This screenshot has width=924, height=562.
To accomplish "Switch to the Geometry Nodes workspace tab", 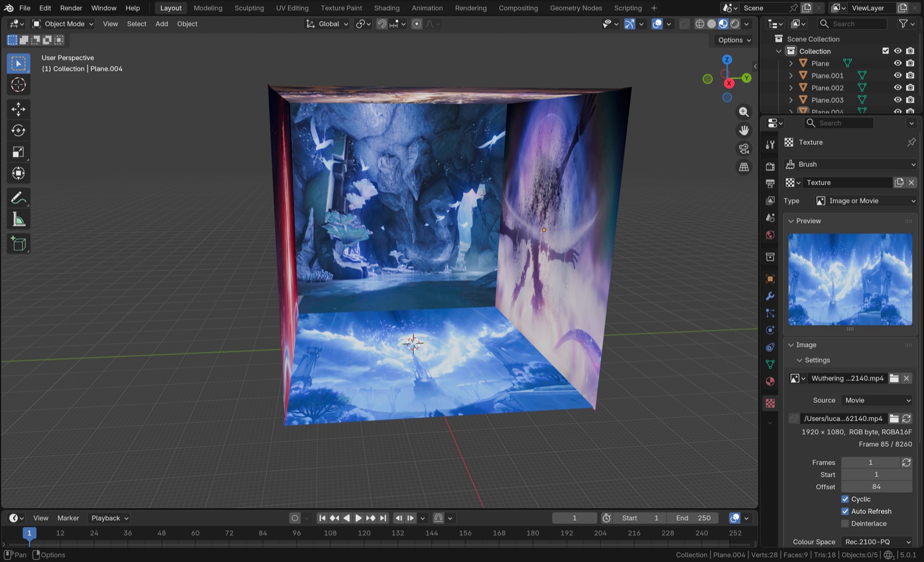I will [576, 8].
